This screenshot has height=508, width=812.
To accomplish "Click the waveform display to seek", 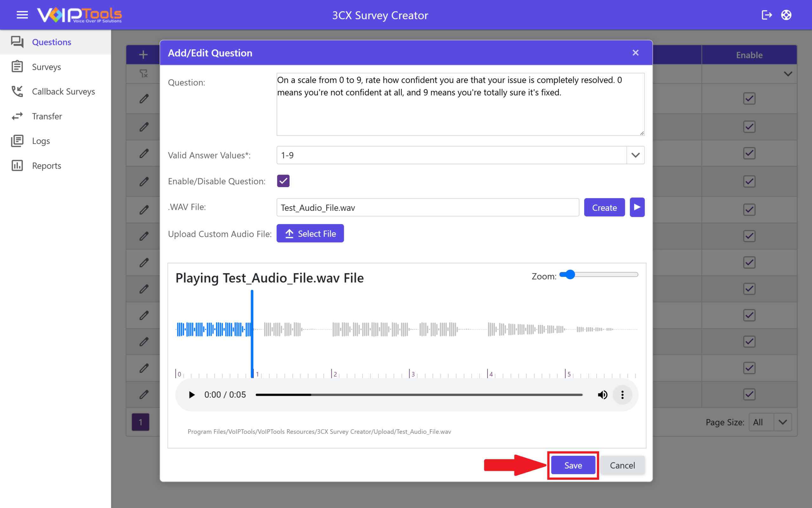I will click(x=407, y=329).
